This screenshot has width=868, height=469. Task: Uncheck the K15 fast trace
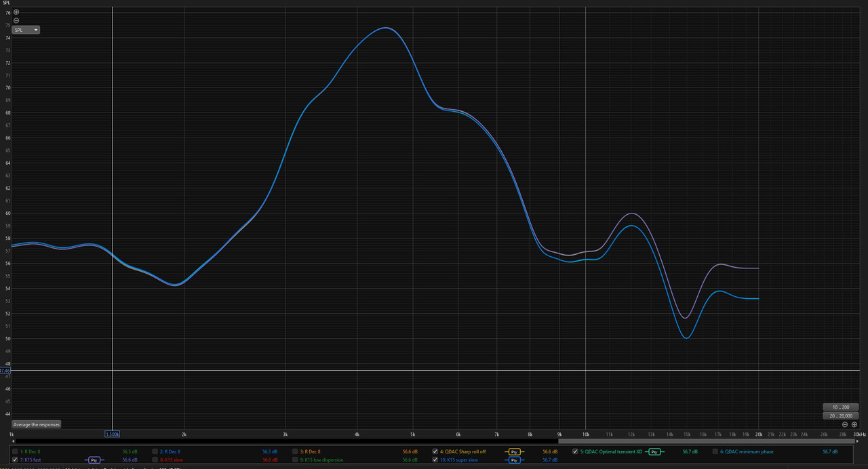(x=15, y=460)
